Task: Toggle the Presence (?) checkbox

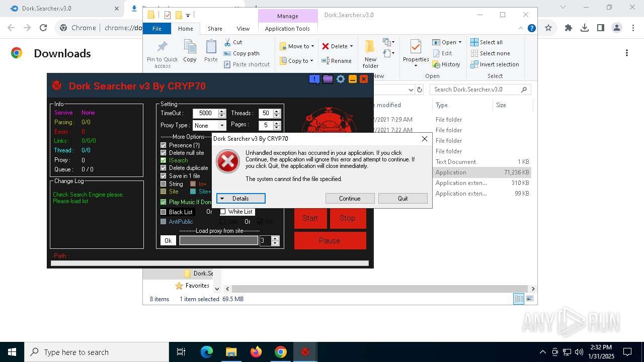Action: 163,145
